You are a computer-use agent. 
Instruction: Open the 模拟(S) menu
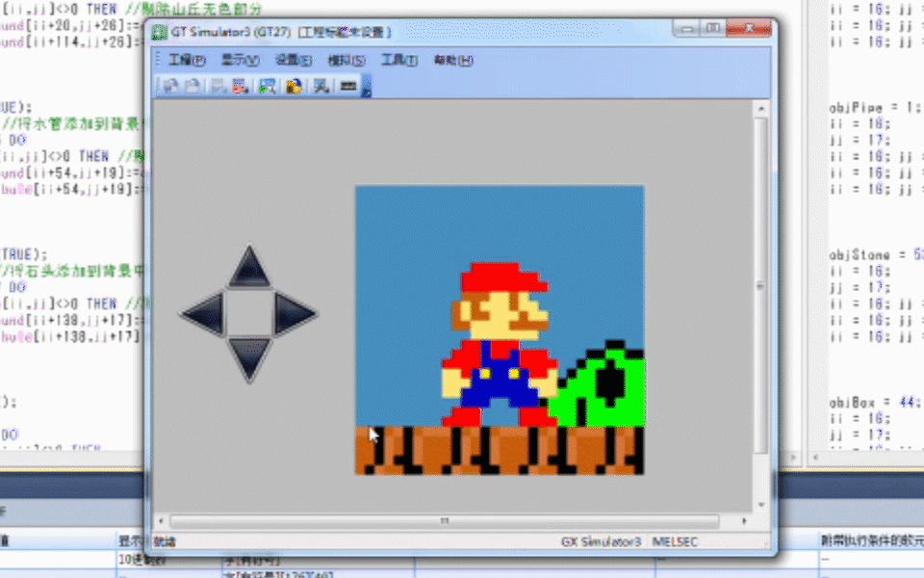346,60
